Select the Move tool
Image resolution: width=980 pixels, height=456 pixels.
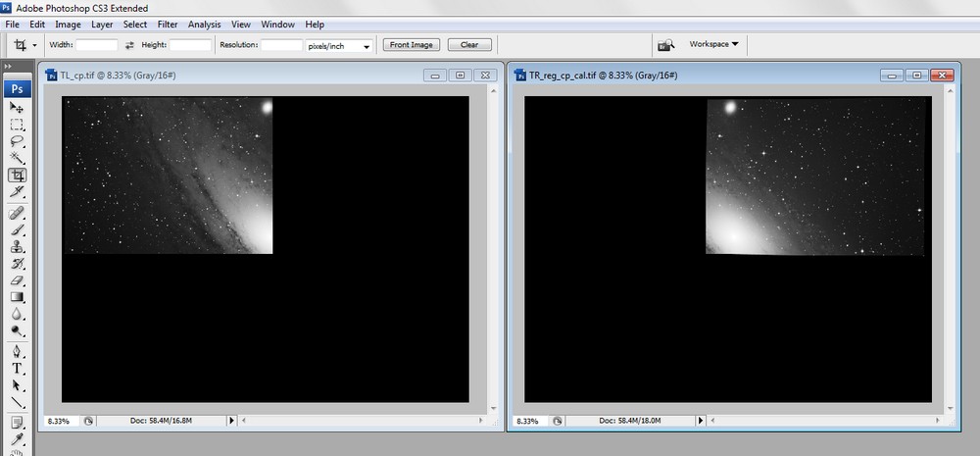(x=17, y=107)
